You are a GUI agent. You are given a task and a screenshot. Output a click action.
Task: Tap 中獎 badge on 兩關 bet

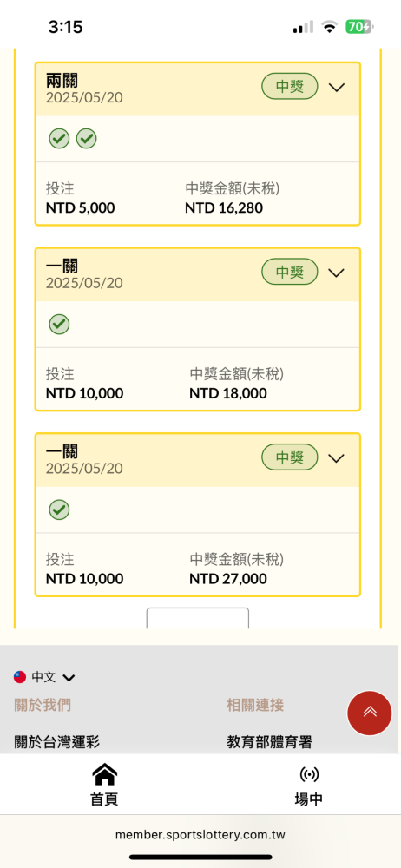pyautogui.click(x=290, y=86)
